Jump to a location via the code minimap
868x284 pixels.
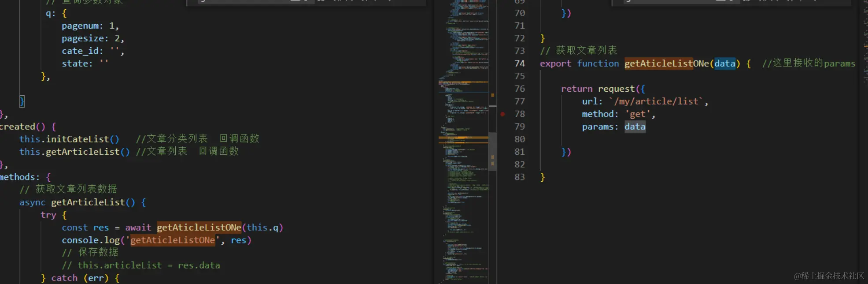coord(463,141)
